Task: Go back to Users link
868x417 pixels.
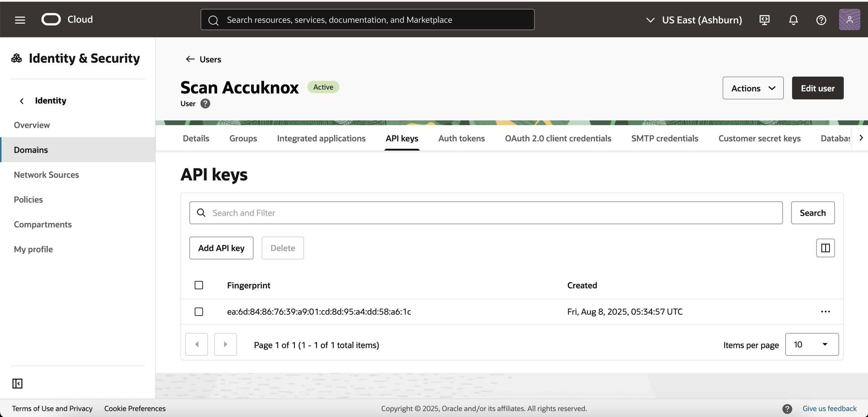Action: coord(203,59)
